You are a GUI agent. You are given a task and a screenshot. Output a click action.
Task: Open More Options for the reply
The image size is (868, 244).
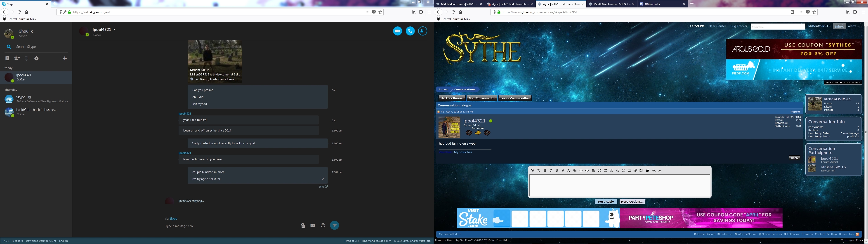click(x=632, y=202)
